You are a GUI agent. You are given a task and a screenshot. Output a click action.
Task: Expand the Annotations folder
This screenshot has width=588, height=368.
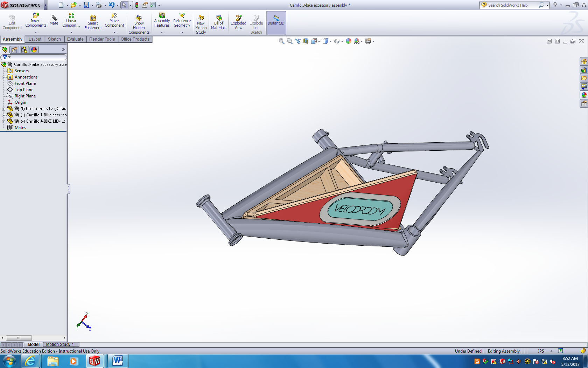click(4, 77)
